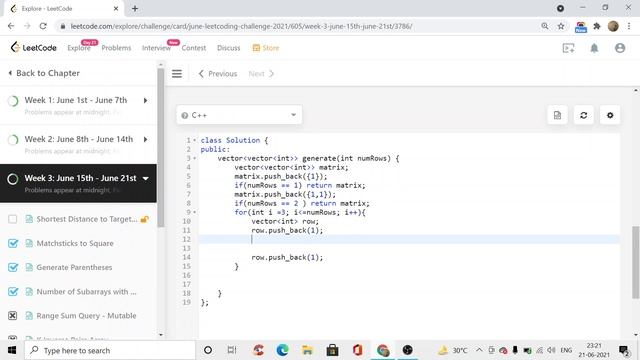
Task: Open the notifications bell
Action: coord(594,48)
